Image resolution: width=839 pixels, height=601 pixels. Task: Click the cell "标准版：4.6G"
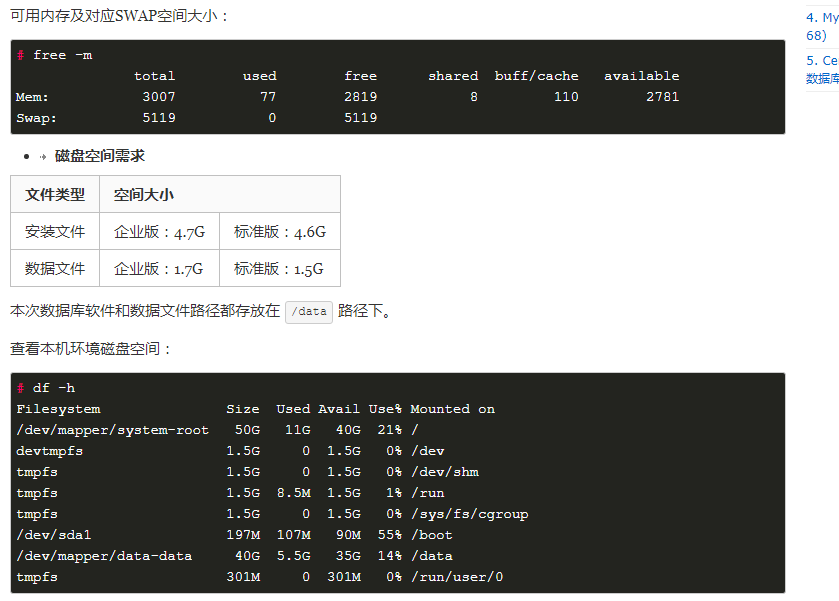point(280,232)
